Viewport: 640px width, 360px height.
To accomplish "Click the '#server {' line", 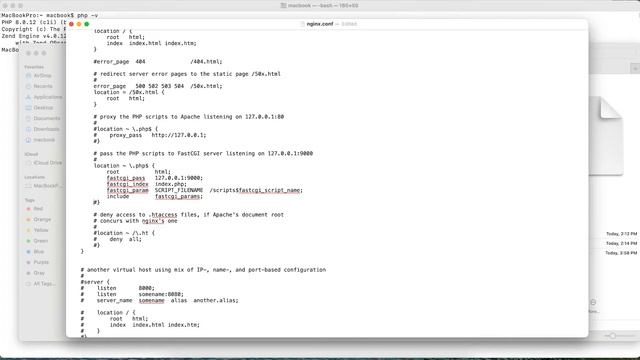I will pyautogui.click(x=95, y=282).
